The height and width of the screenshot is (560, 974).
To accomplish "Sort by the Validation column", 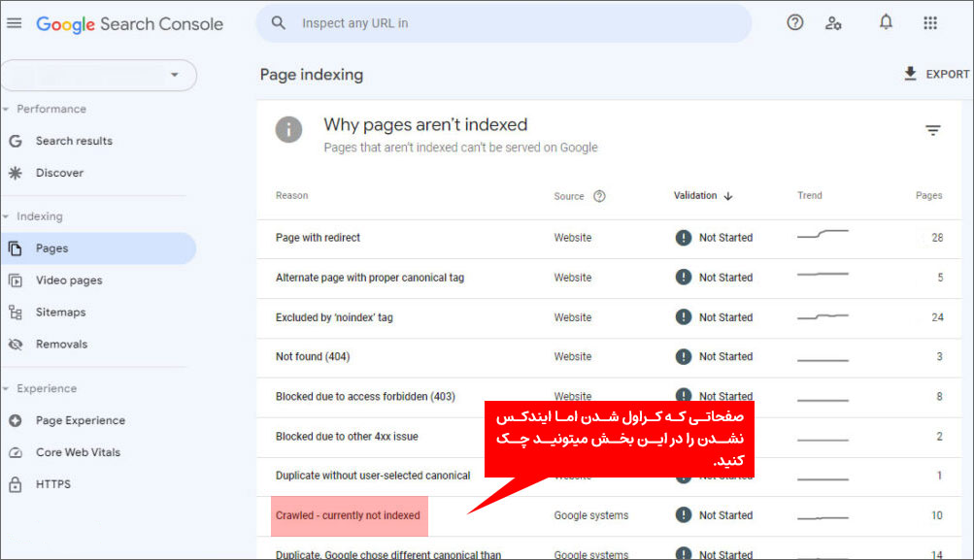I will coord(702,196).
